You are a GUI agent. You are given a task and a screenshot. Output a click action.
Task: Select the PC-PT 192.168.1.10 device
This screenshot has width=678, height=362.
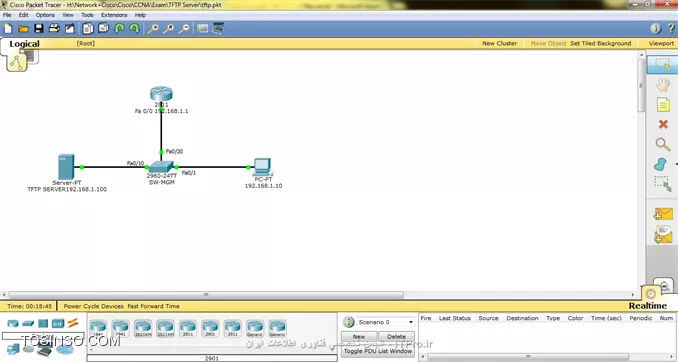point(262,167)
